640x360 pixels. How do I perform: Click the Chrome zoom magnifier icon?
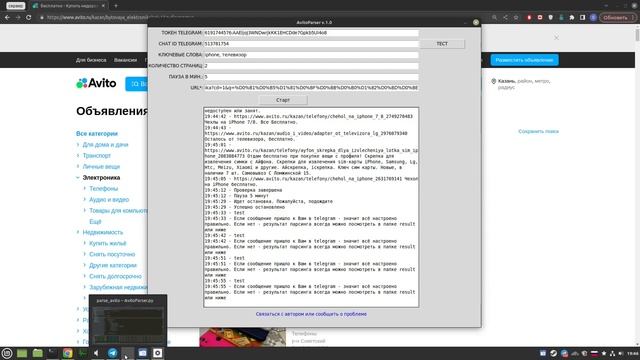tap(494, 18)
